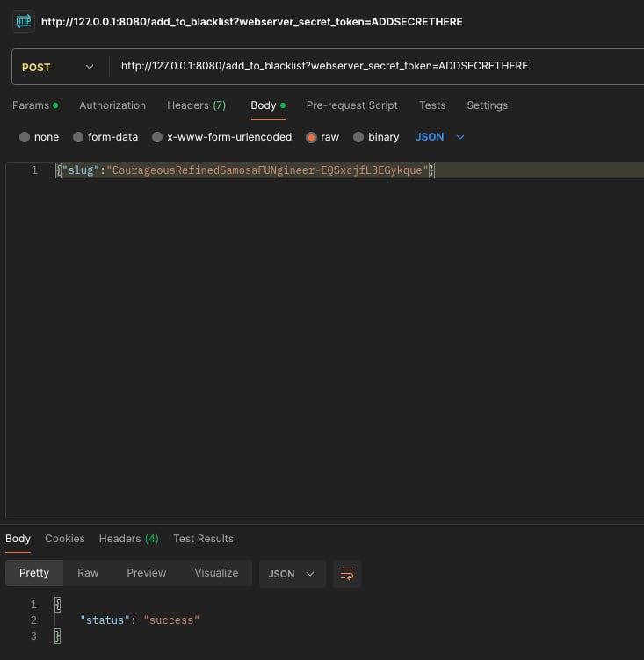Switch to the Params tab
Screen dimensions: 644x660
35,105
